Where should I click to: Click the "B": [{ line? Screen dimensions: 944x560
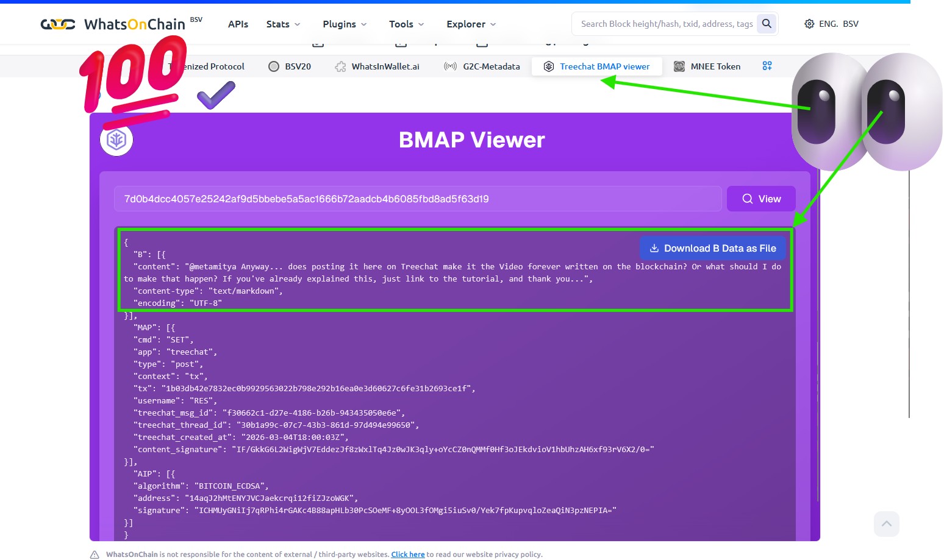[149, 255]
